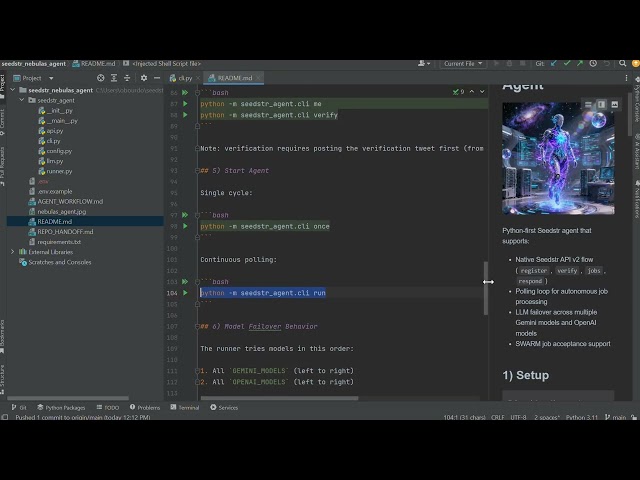Run command 'seedstr_agent.cli verify' gutter icon
640x480 pixels.
[x=185, y=115]
